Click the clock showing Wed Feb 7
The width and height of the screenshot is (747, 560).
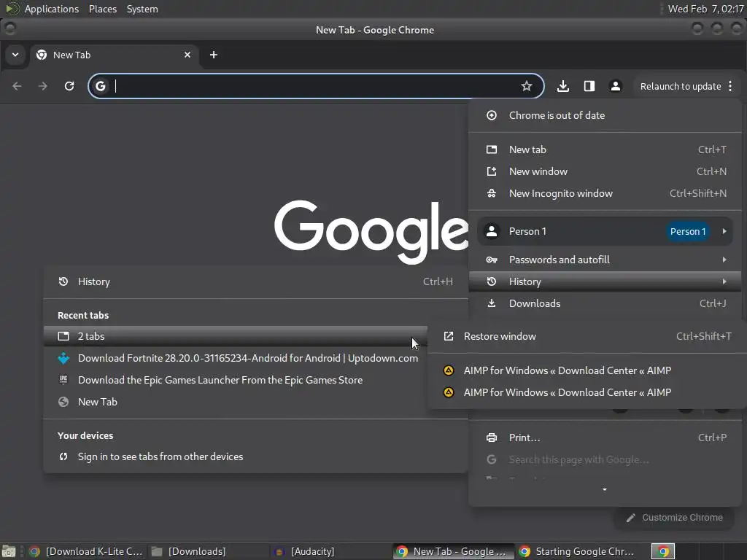[705, 9]
